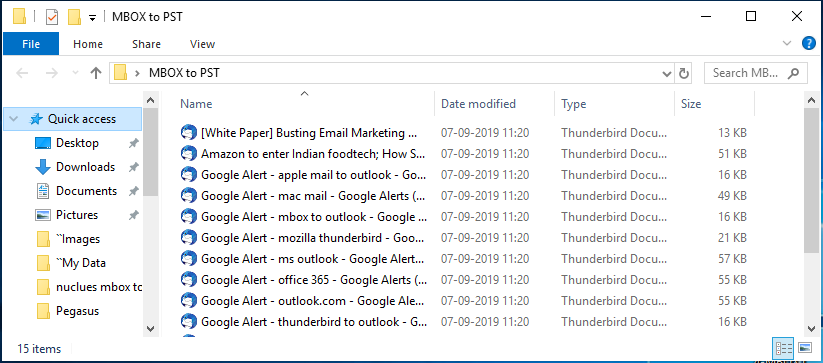Switch to Large icons view layout
This screenshot has height=363, width=823.
(x=805, y=348)
